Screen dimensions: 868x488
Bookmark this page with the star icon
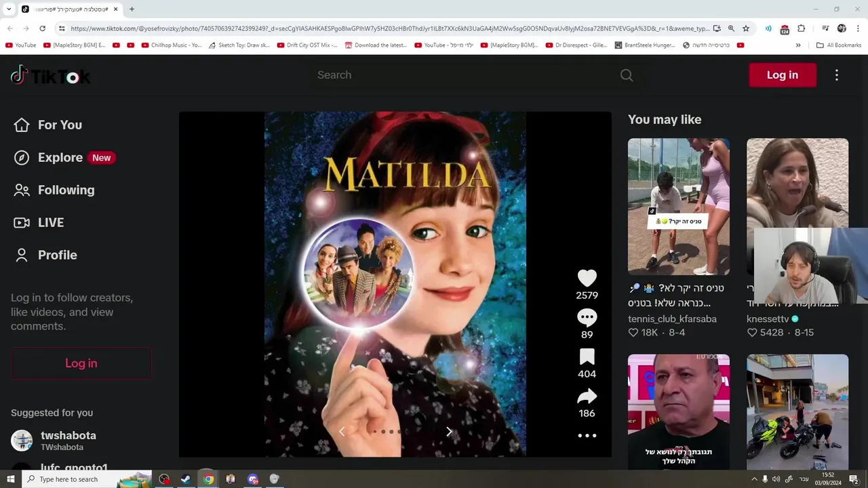tap(746, 28)
